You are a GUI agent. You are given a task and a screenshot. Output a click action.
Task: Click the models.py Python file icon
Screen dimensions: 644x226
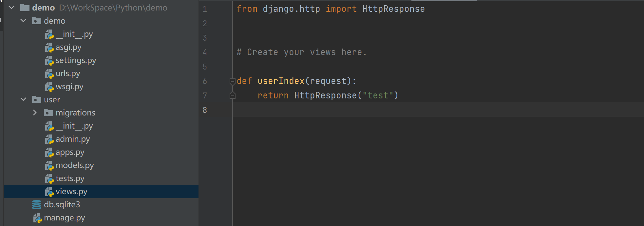(49, 166)
